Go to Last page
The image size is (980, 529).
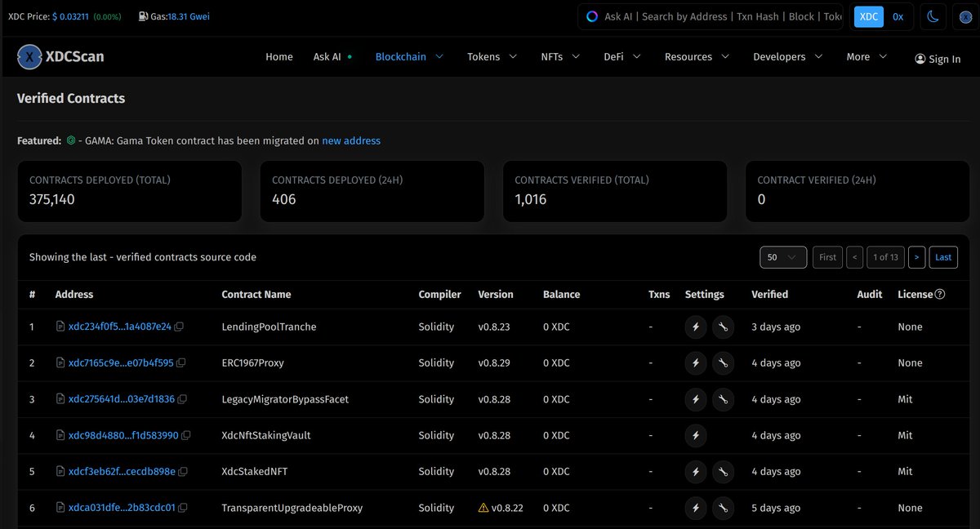click(x=943, y=257)
